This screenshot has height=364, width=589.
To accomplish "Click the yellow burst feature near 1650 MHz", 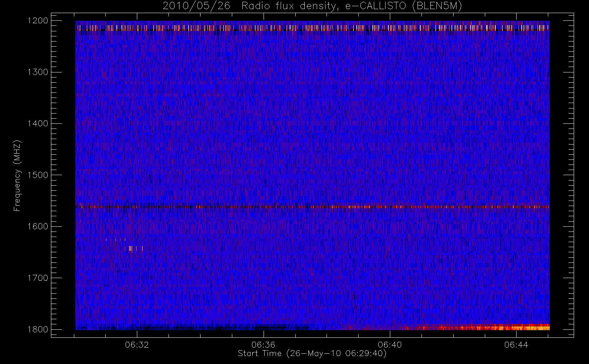I will coord(134,249).
